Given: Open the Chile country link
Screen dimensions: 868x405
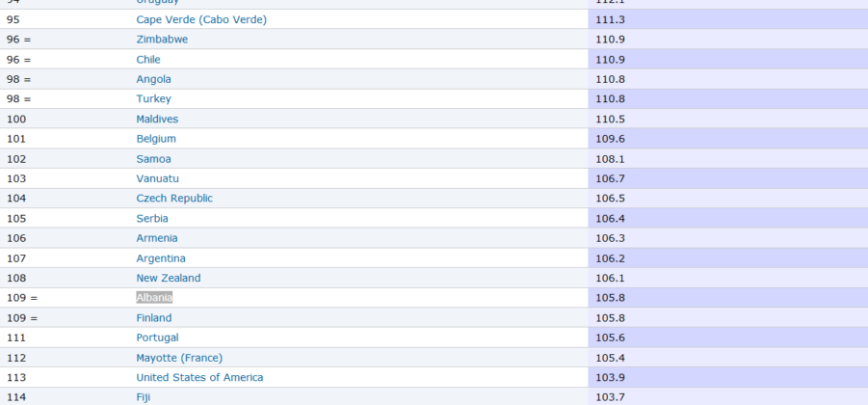Looking at the screenshot, I should [x=148, y=60].
